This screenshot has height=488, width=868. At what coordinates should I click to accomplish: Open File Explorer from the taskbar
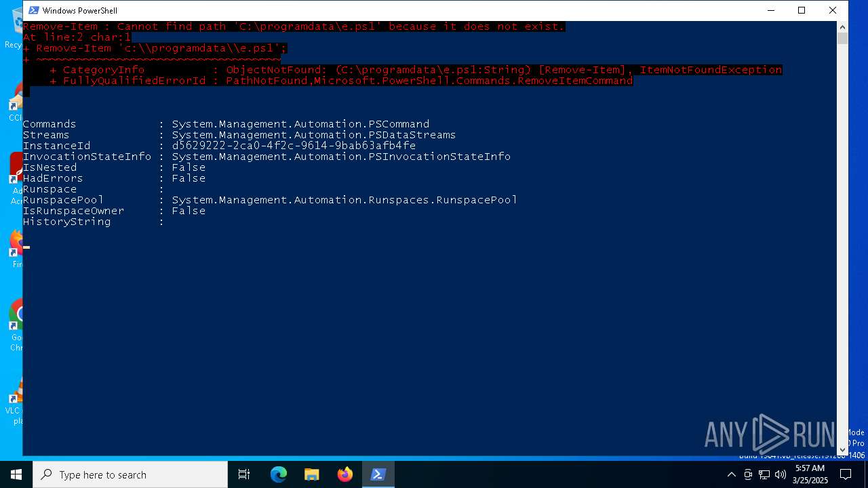311,474
